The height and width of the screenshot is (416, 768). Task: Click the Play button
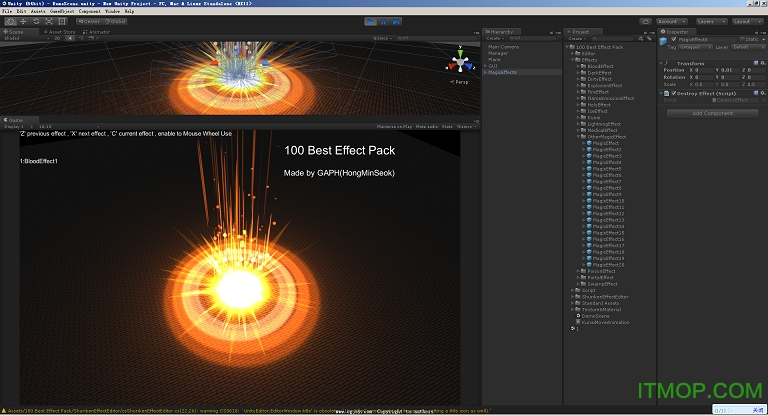(370, 22)
